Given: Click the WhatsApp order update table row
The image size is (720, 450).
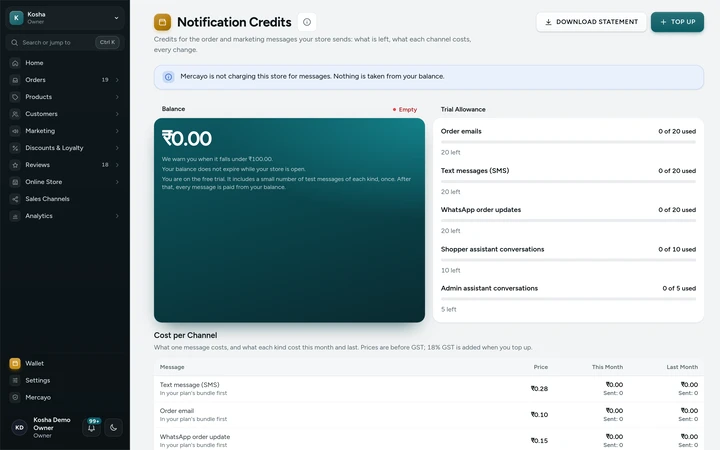Looking at the screenshot, I should coord(428,441).
